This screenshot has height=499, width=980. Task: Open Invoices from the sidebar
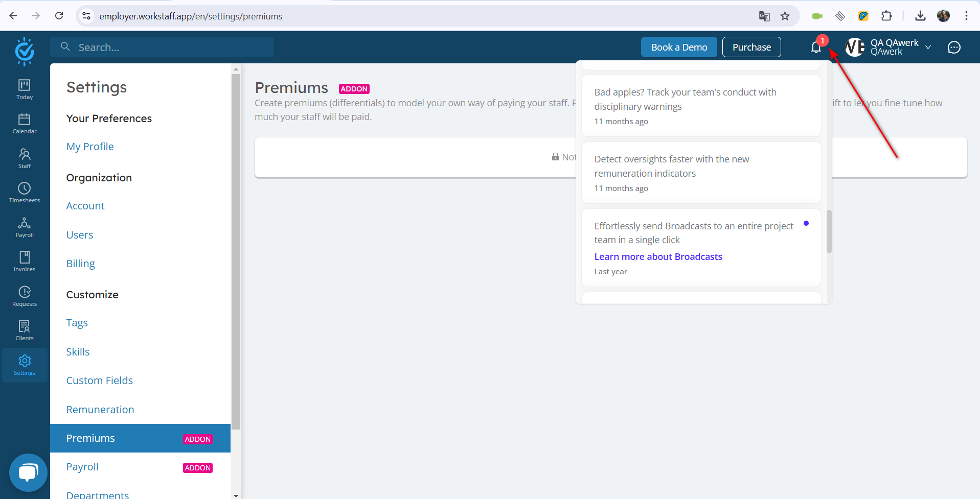[x=25, y=262]
